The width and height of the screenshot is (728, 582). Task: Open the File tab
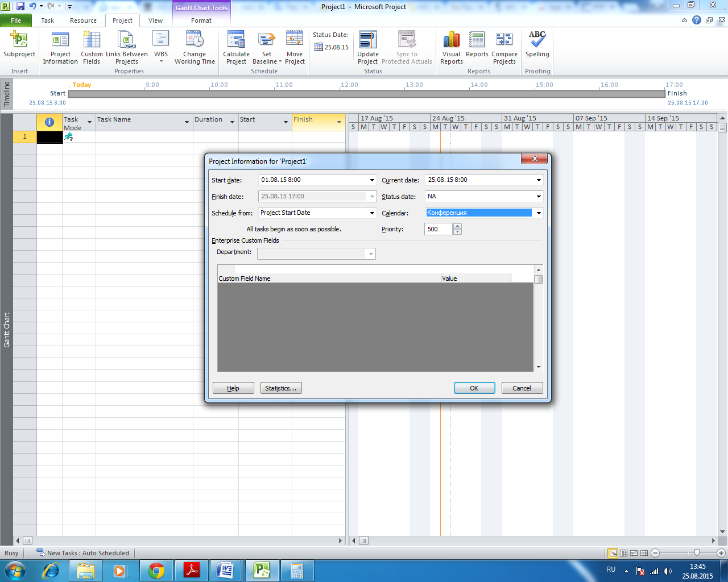(16, 20)
